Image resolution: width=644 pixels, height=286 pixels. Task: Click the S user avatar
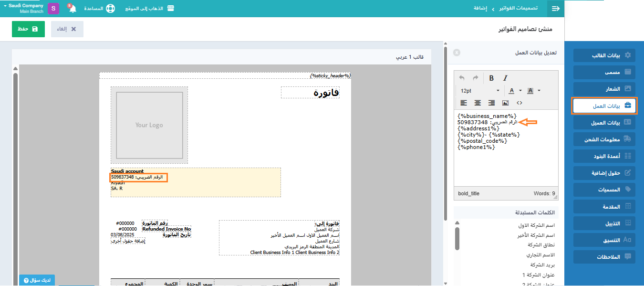53,9
